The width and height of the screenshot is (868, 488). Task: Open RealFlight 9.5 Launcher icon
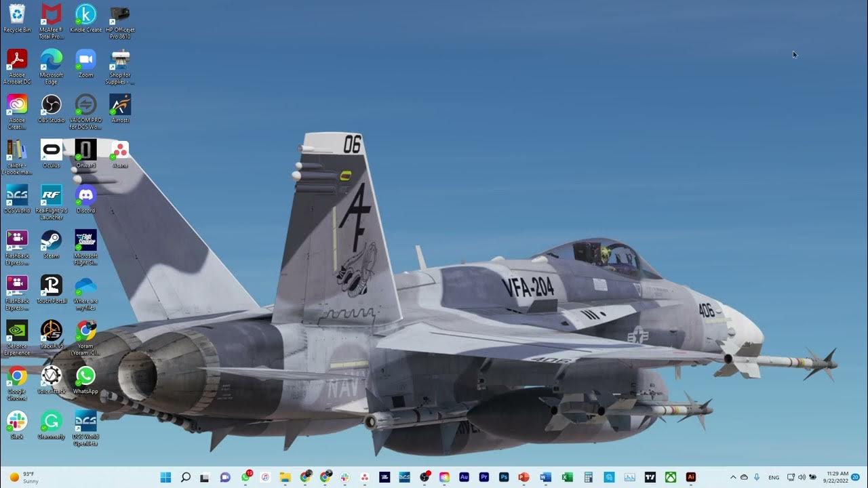pyautogui.click(x=51, y=202)
